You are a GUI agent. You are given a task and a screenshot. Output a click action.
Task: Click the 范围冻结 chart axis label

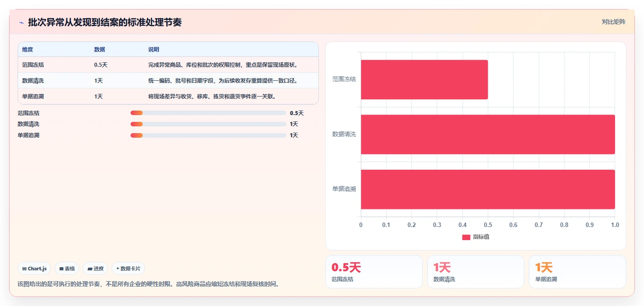pos(344,79)
